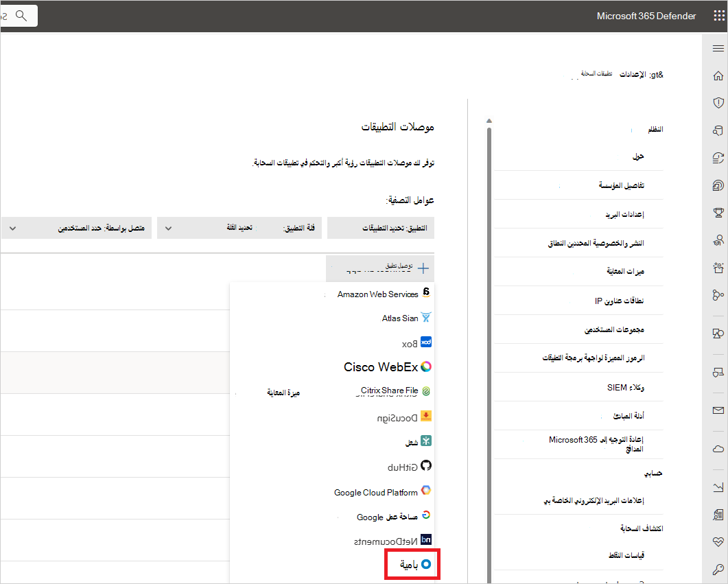Select the highlighted Okta connector entry
Viewport: 728px width, 584px height.
click(x=412, y=564)
